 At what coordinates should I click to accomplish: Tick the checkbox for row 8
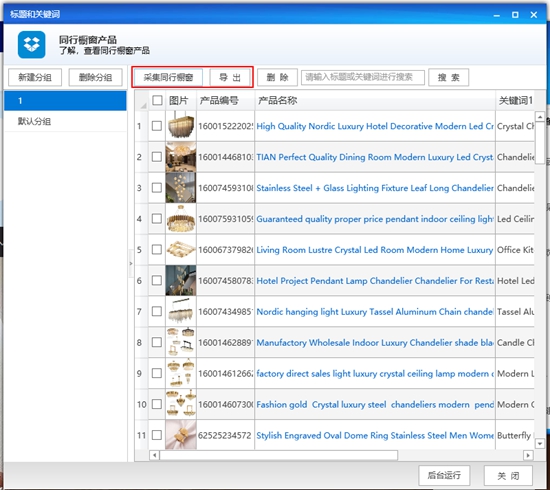(x=157, y=342)
